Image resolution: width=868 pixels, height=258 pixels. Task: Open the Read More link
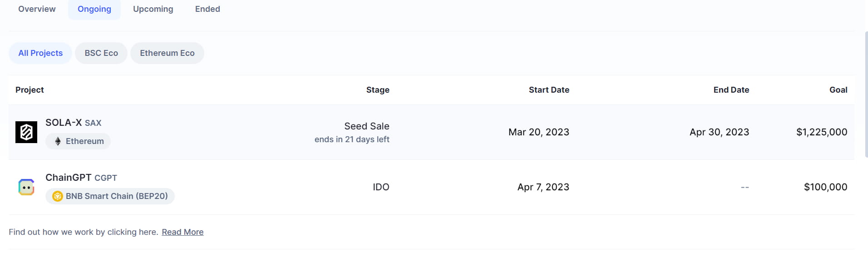point(182,232)
